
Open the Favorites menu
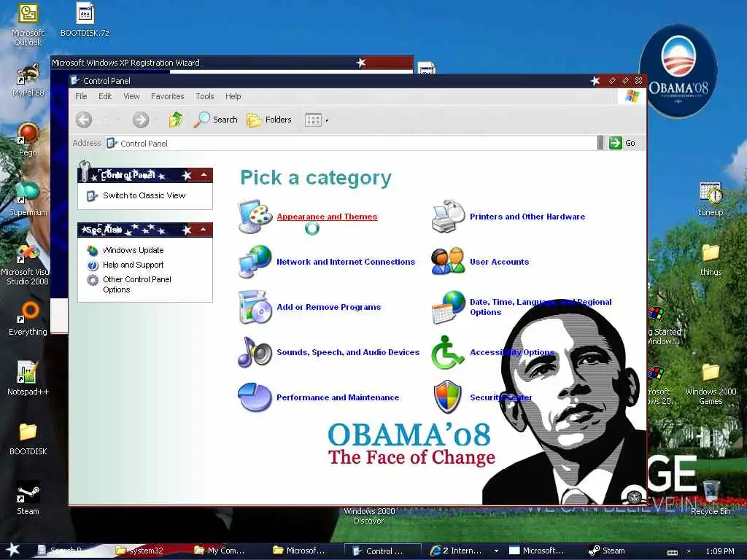[168, 96]
